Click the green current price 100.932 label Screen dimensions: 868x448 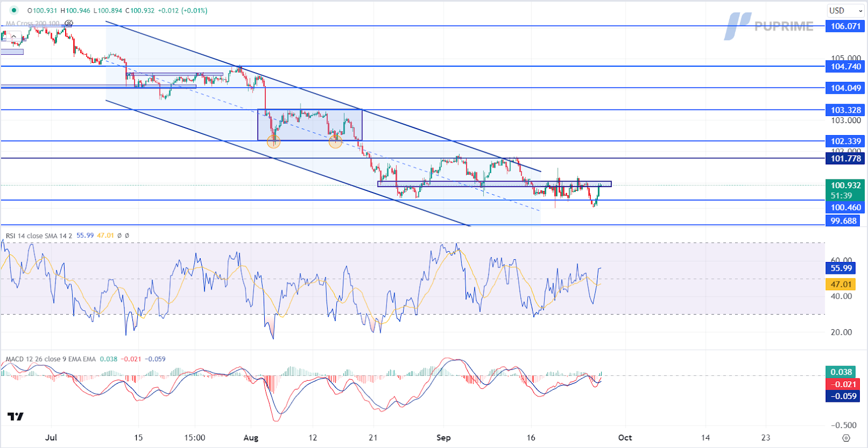click(x=845, y=185)
